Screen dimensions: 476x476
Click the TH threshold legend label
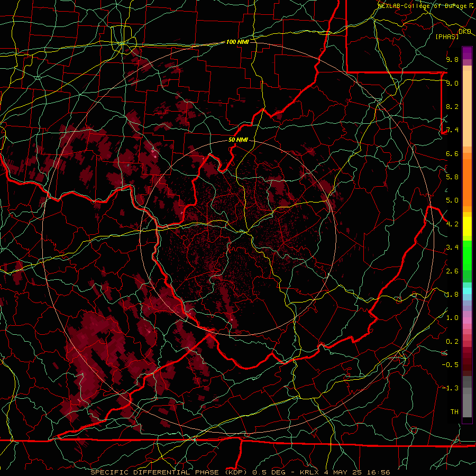[x=454, y=412]
